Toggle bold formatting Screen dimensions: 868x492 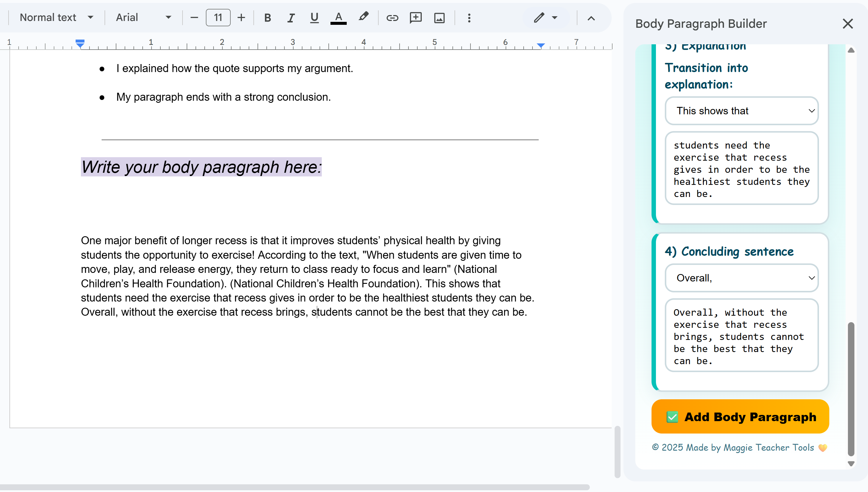coord(267,18)
